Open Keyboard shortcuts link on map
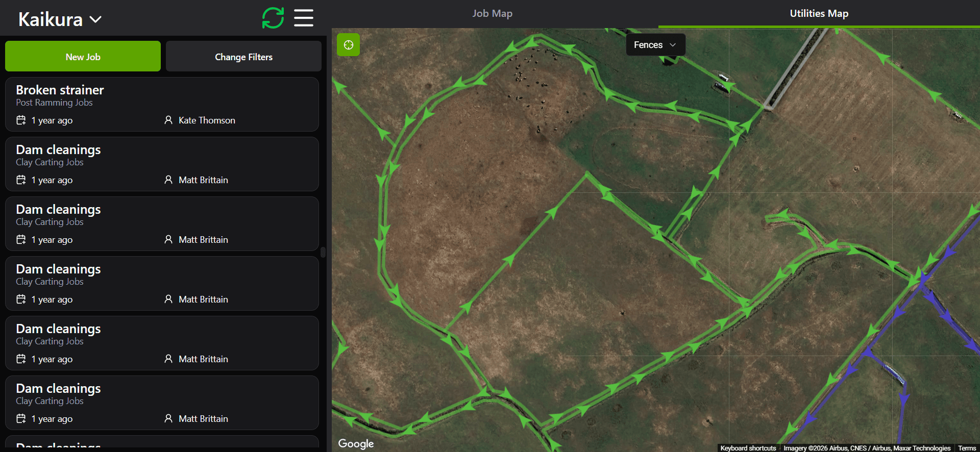The width and height of the screenshot is (980, 452). [748, 448]
